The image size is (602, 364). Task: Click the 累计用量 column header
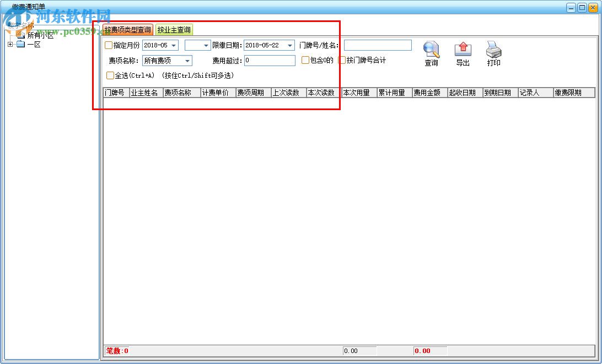point(395,93)
